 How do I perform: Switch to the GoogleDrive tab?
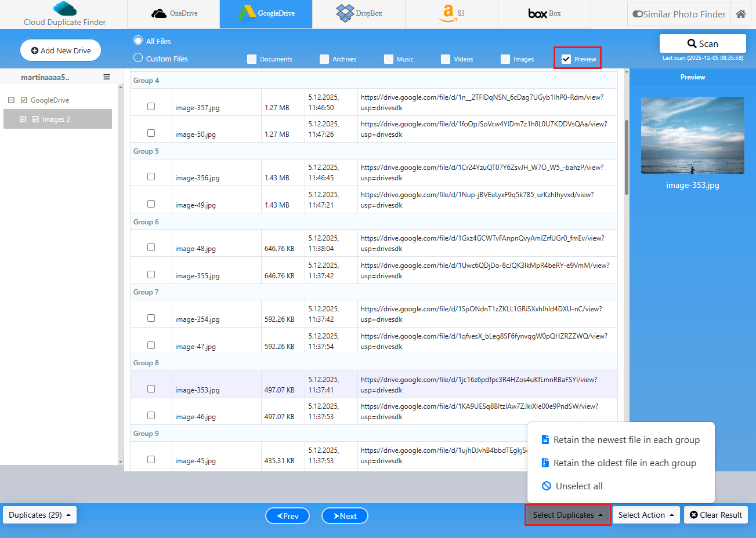tap(266, 13)
